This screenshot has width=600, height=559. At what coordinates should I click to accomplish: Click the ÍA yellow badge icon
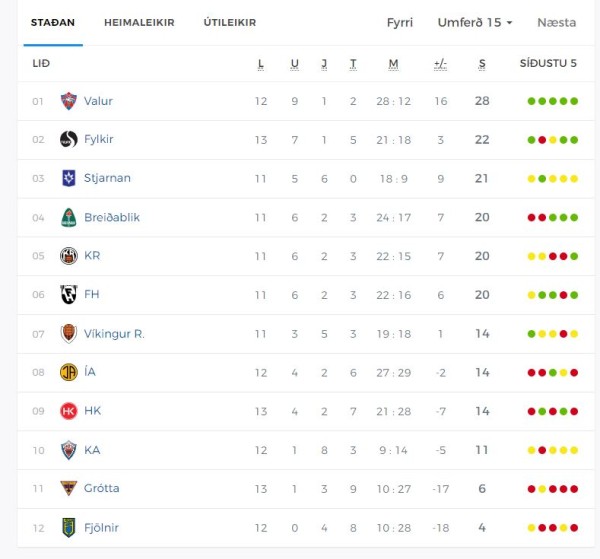tap(69, 372)
